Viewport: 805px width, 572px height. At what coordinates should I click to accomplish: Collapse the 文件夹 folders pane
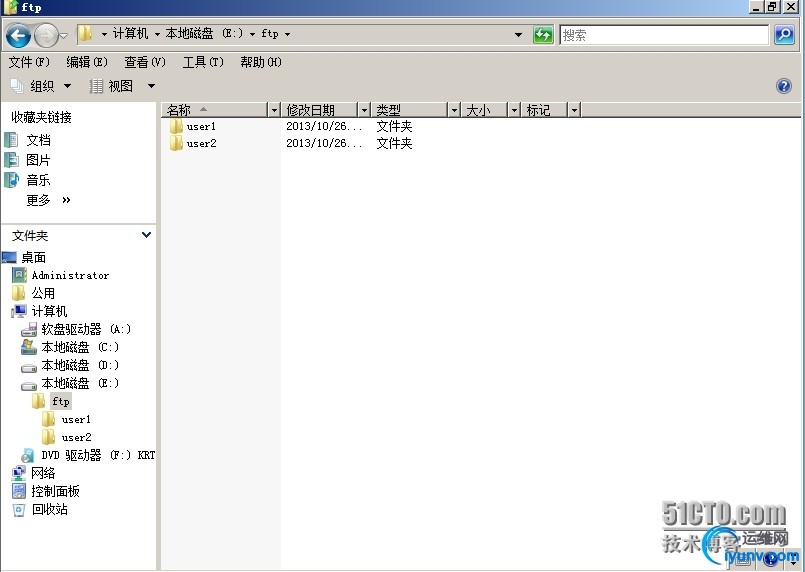coord(146,235)
